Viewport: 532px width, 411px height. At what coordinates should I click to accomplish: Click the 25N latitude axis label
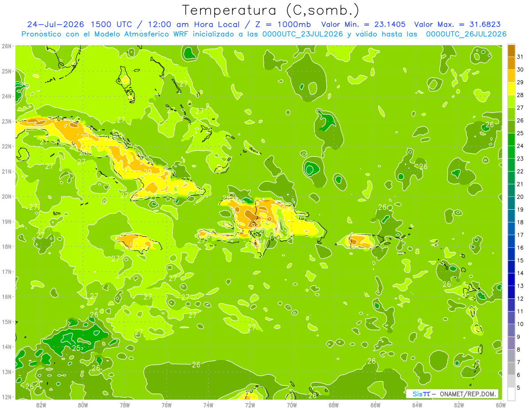[6, 71]
